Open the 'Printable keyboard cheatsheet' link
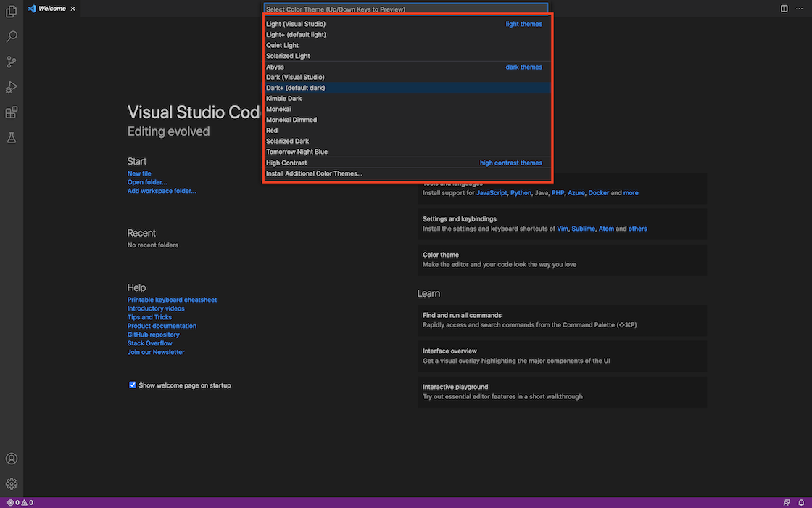This screenshot has width=812, height=508. [172, 299]
